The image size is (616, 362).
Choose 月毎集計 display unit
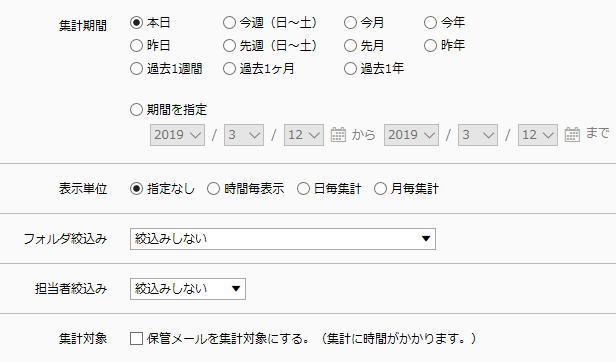380,189
